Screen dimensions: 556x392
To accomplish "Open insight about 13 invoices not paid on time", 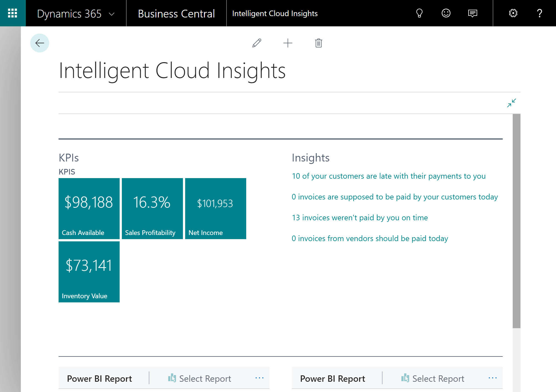I will point(360,218).
